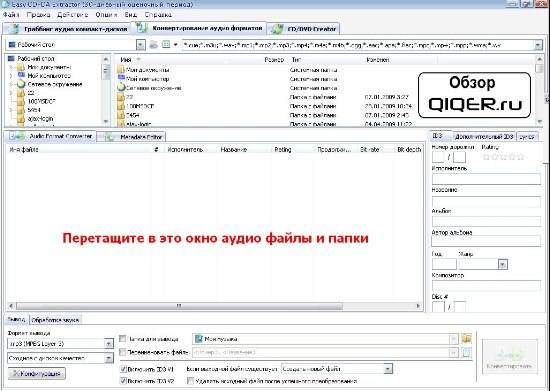
Task: Open the Metadata Editor sub-tab
Action: coord(130,137)
